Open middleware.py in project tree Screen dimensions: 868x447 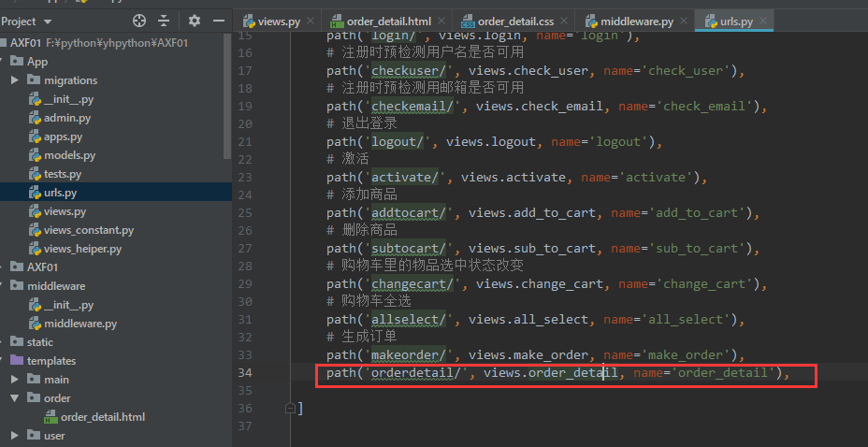point(80,324)
